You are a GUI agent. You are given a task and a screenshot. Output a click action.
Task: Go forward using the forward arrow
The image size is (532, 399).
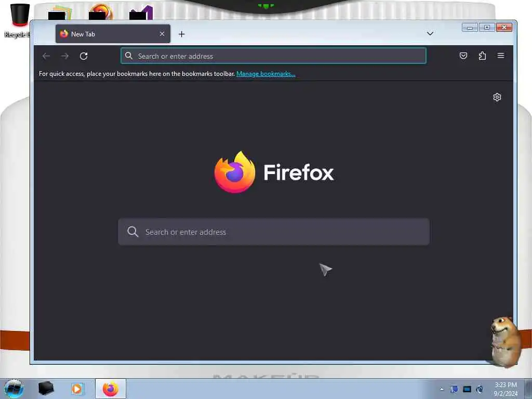[65, 56]
